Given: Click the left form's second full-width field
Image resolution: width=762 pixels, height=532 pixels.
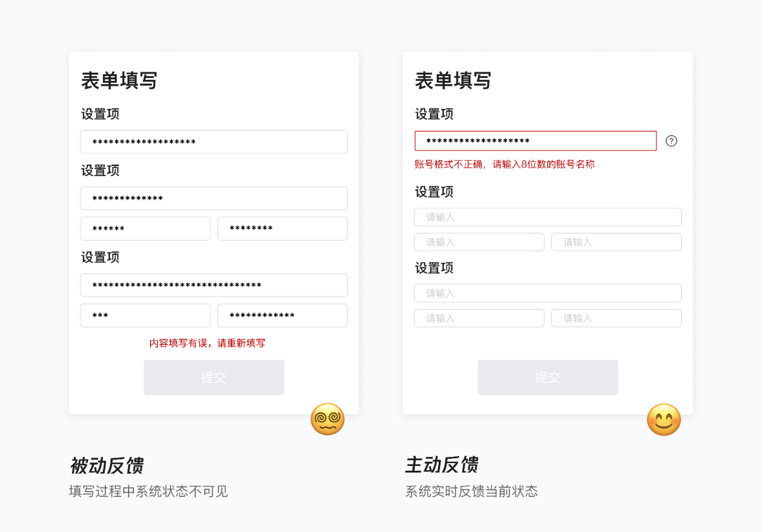Looking at the screenshot, I should point(214,198).
